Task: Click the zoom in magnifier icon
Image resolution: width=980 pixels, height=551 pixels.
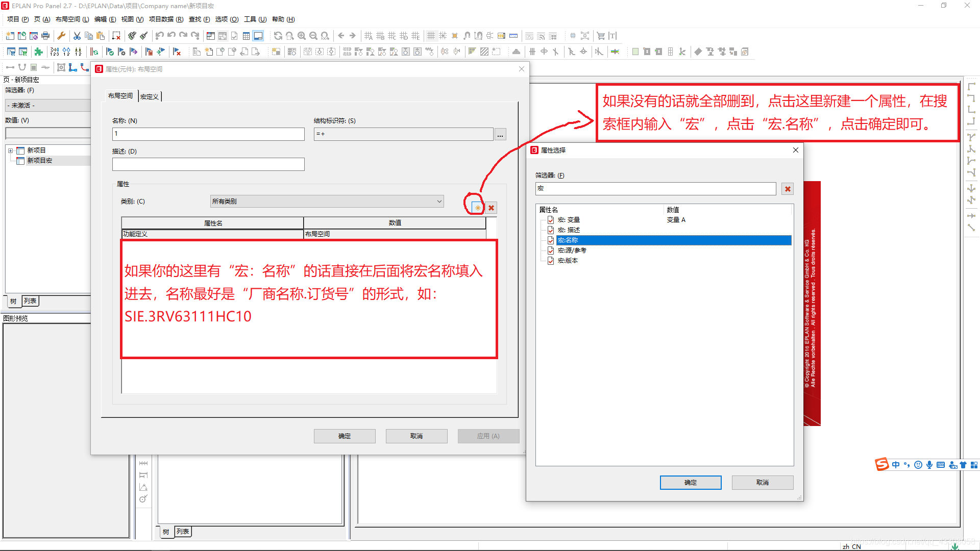Action: [x=302, y=36]
